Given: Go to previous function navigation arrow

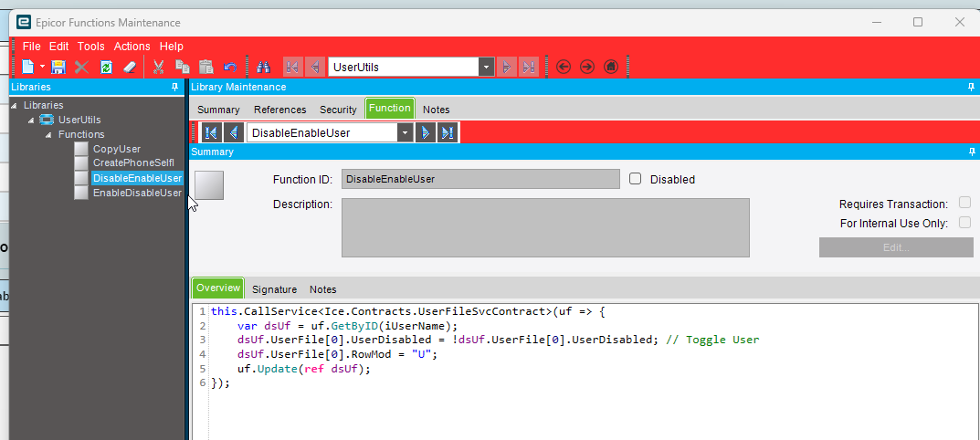Looking at the screenshot, I should (234, 132).
